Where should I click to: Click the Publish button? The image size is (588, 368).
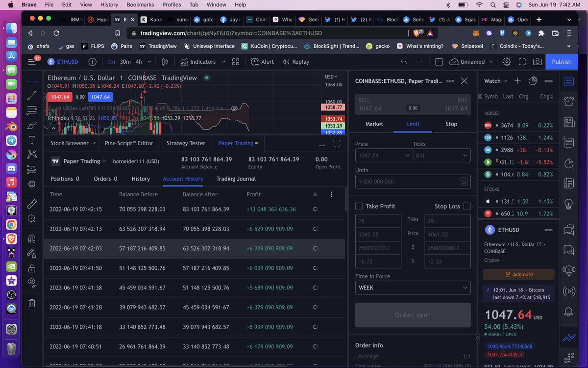point(562,62)
